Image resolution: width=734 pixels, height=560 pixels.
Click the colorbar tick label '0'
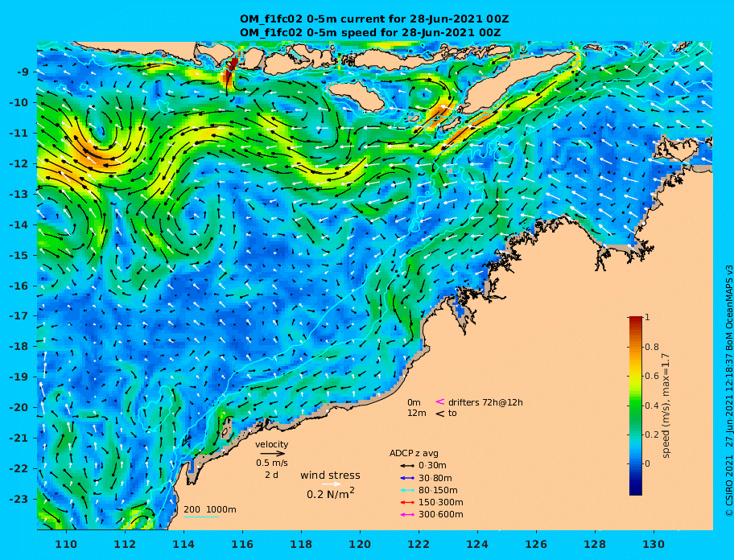pyautogui.click(x=647, y=463)
